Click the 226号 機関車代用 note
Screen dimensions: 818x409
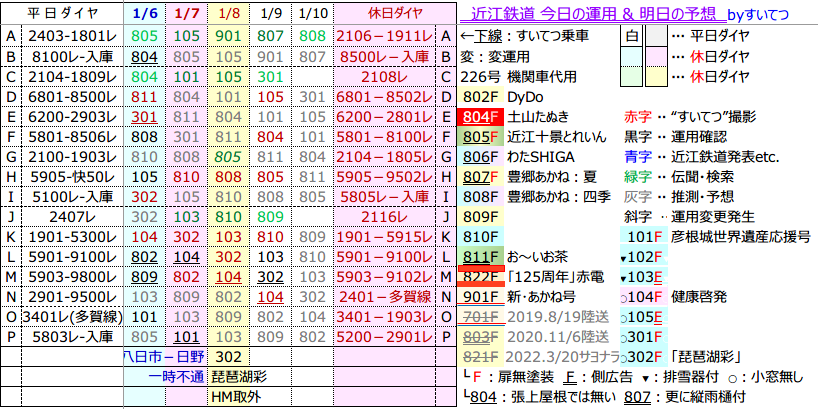pyautogui.click(x=519, y=77)
